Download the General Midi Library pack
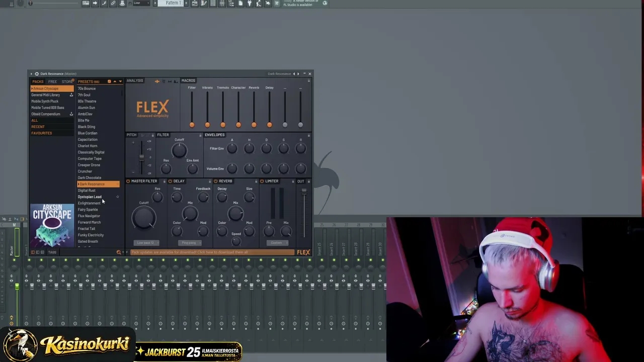Image resolution: width=644 pixels, height=362 pixels. pyautogui.click(x=71, y=95)
